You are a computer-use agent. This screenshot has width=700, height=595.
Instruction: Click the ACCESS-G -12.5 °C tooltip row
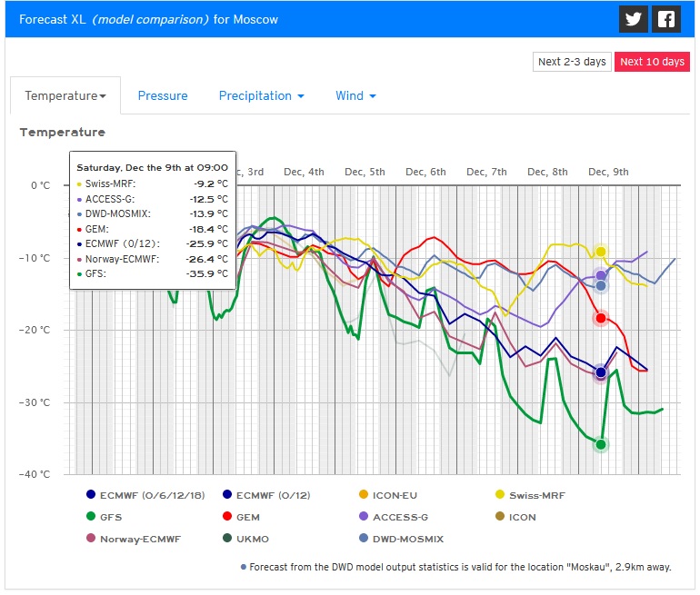[x=152, y=199]
